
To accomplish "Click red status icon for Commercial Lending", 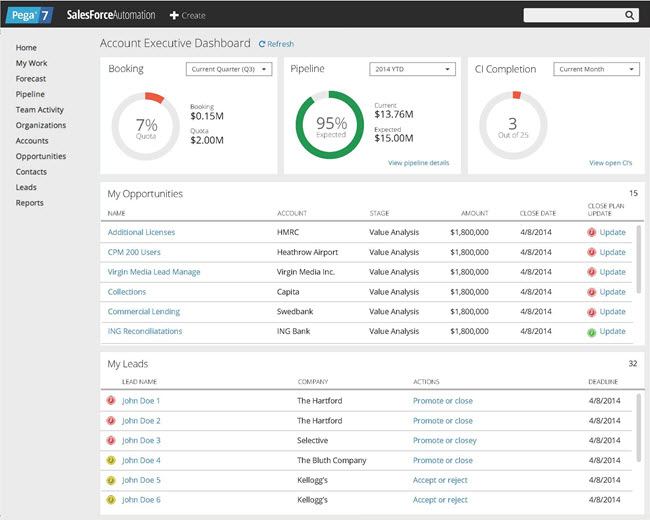I will click(592, 312).
